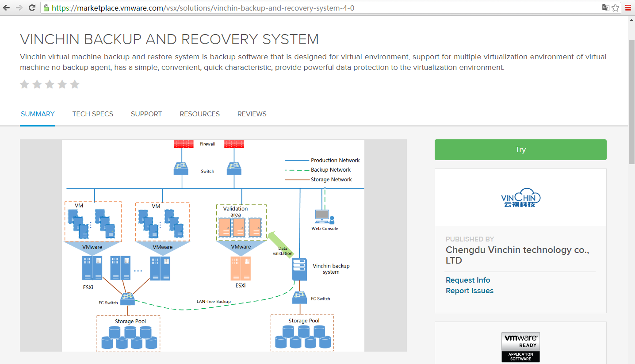Click the Data validation green arrow
635x364 pixels.
[281, 245]
